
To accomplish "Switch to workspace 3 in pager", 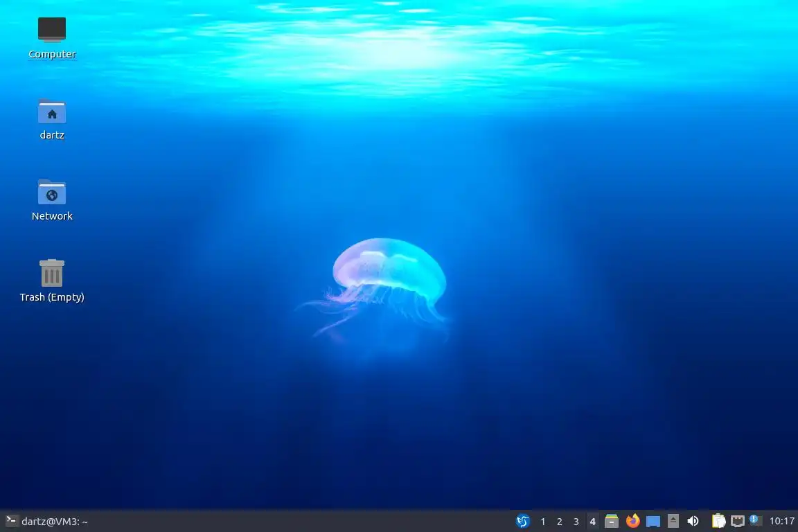I will tap(576, 522).
